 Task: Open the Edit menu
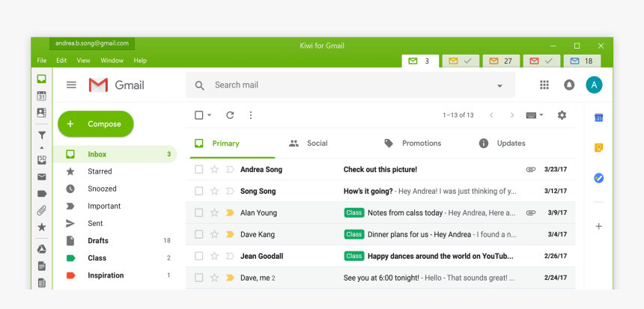[61, 61]
